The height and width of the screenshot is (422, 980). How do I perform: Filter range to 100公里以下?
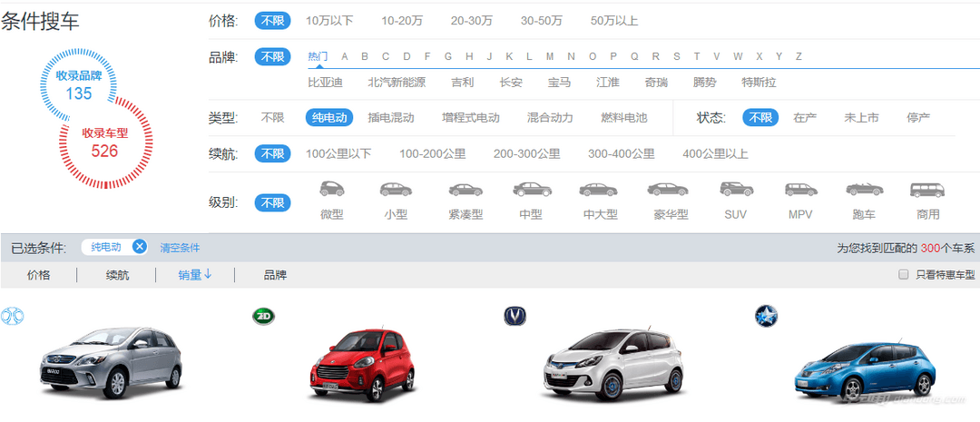pos(338,153)
